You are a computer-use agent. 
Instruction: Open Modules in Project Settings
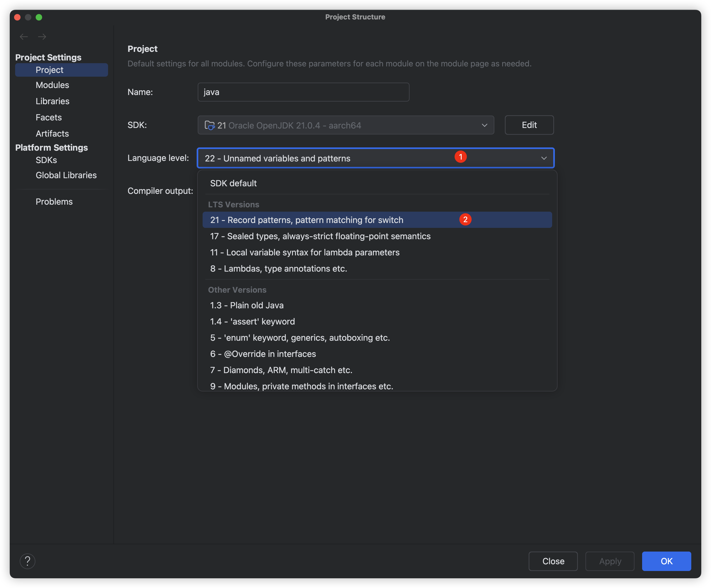52,85
